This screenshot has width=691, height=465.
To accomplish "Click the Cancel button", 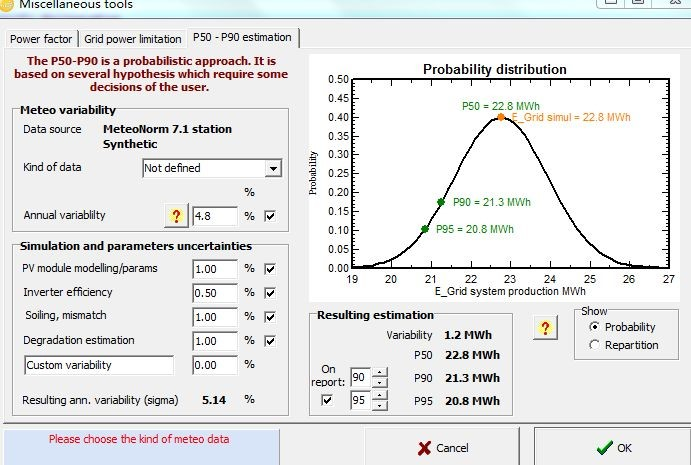I will coord(443,448).
